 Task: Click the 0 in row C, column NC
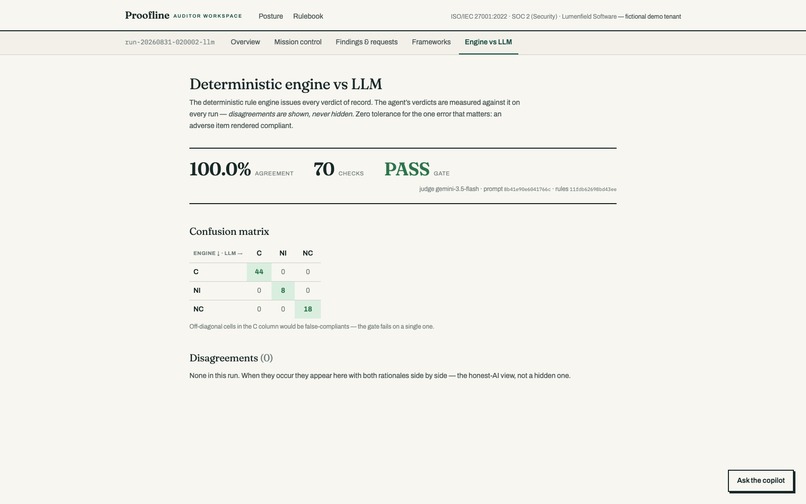click(x=307, y=272)
